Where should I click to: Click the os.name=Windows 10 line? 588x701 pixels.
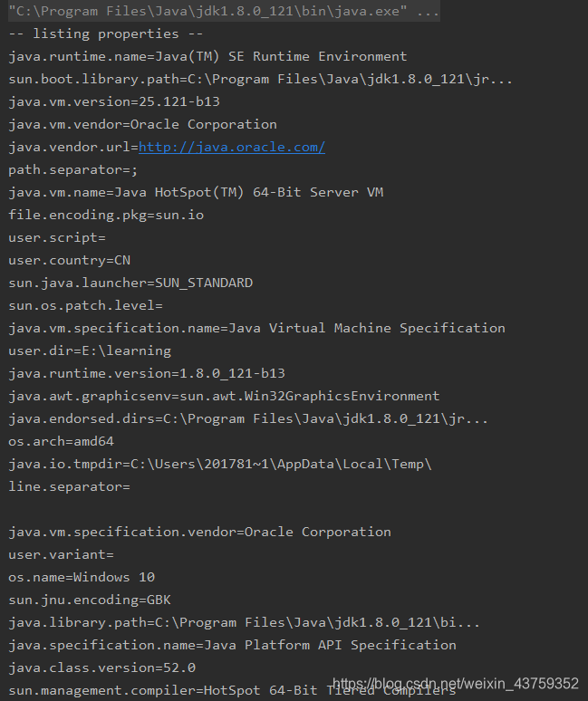pos(82,577)
